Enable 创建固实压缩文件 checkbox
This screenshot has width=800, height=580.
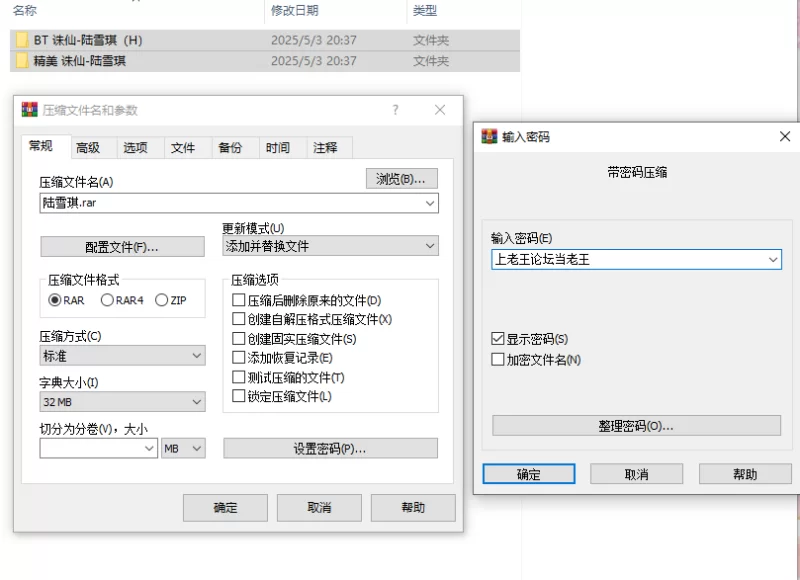238,338
